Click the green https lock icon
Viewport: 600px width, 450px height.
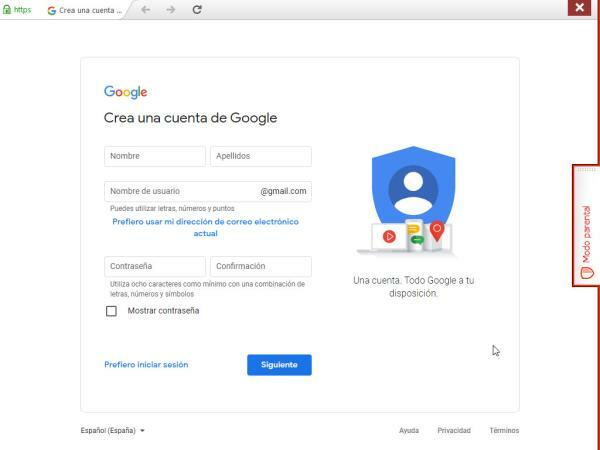click(8, 9)
